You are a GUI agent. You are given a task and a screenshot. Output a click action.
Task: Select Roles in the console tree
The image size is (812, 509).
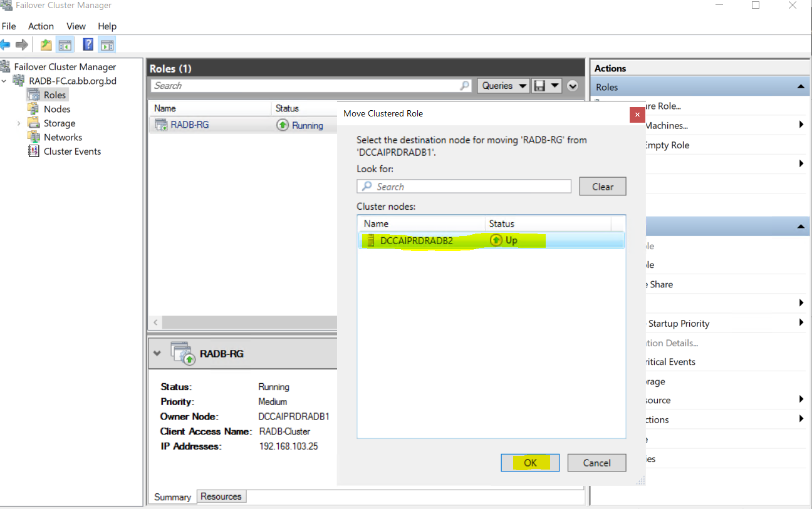tap(55, 95)
